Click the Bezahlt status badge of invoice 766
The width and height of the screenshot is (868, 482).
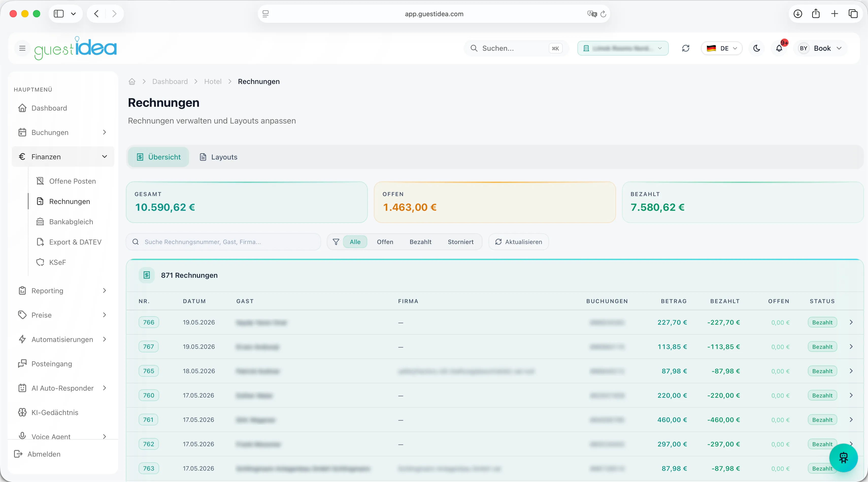point(822,322)
